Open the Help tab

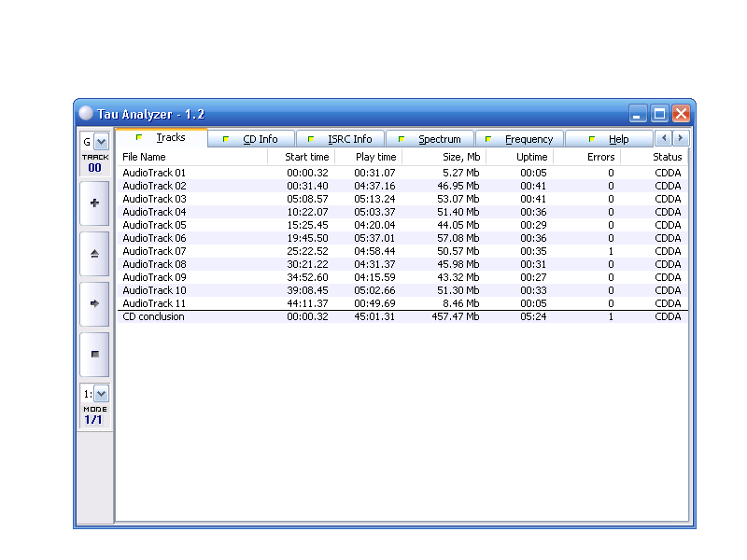pos(610,139)
